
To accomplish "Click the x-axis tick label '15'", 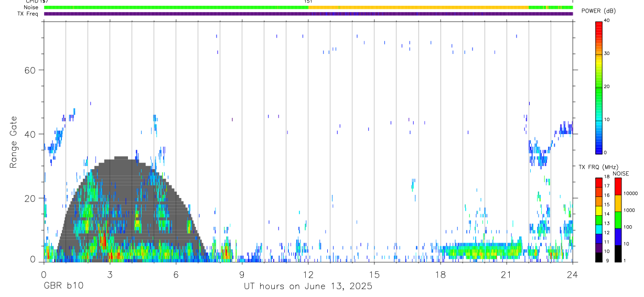I will (374, 274).
